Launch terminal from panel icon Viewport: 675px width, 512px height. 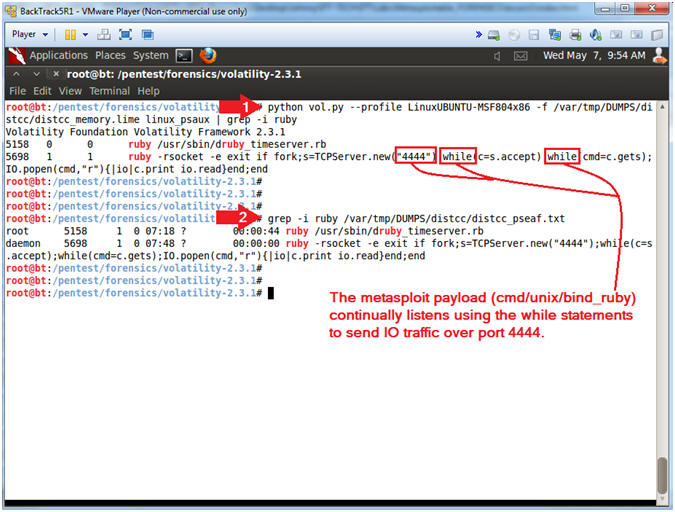pyautogui.click(x=184, y=56)
